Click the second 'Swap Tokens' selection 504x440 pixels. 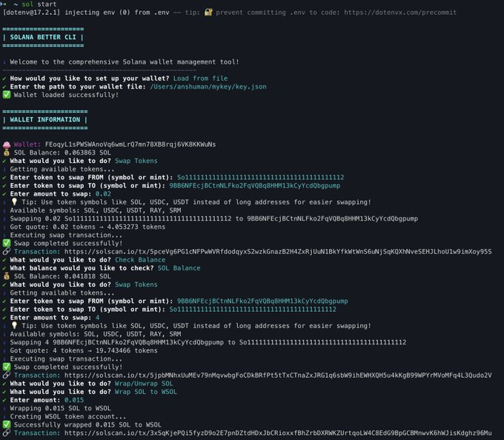tap(136, 284)
